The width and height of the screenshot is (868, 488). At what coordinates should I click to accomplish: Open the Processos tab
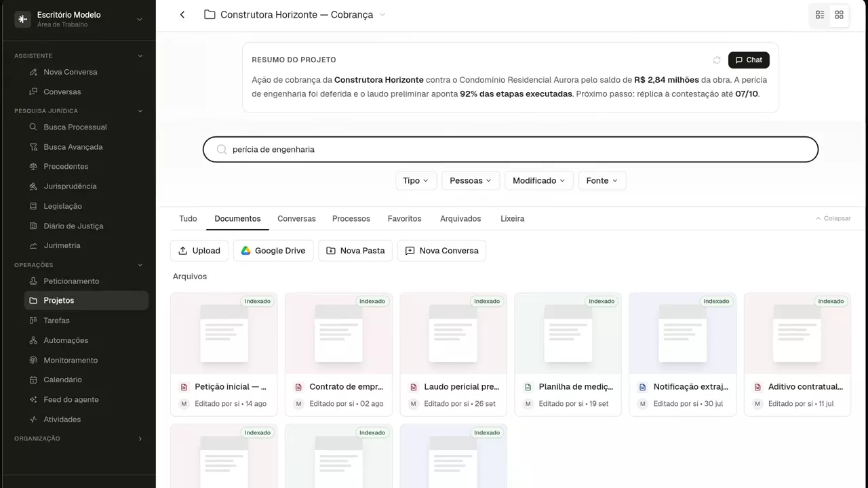coord(351,219)
